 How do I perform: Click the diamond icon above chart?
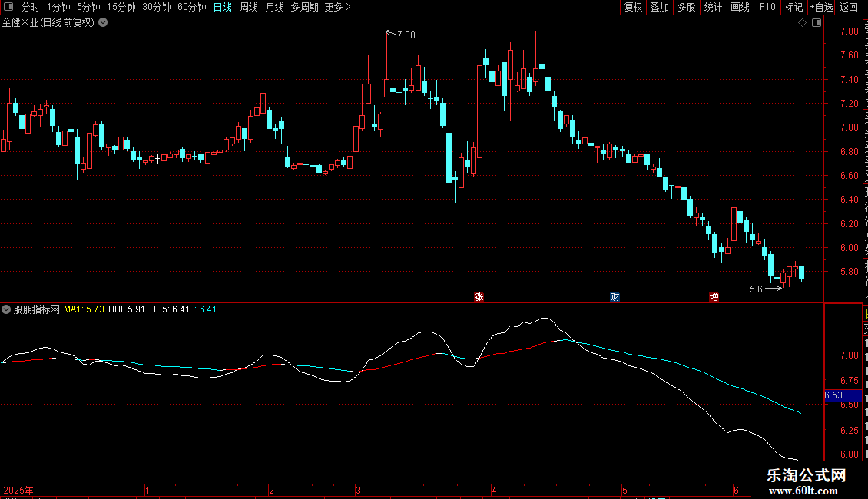coord(802,23)
